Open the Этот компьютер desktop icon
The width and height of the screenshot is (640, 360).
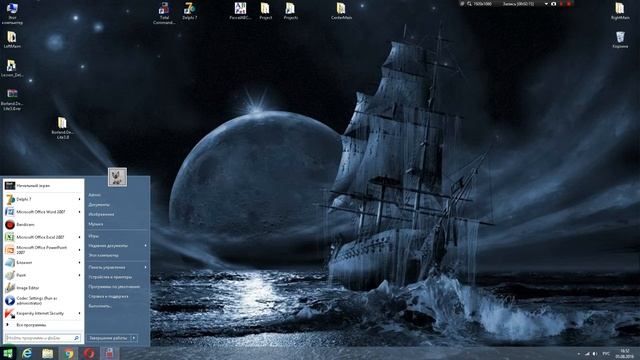click(x=12, y=12)
